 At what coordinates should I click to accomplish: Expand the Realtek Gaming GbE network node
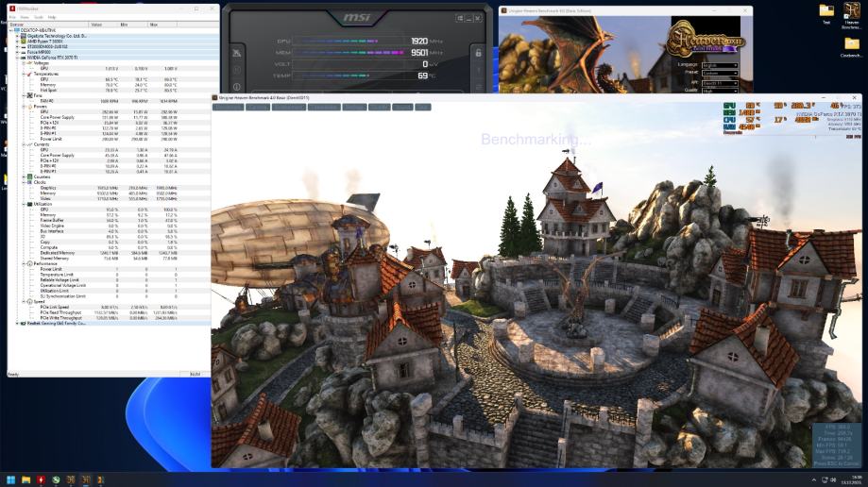click(17, 323)
